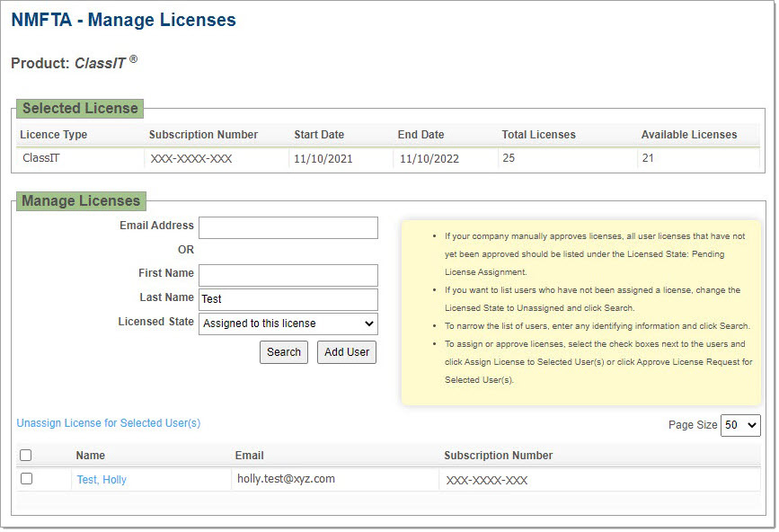Click the Selected License section title
Screen dimensions: 779x532
[x=80, y=109]
